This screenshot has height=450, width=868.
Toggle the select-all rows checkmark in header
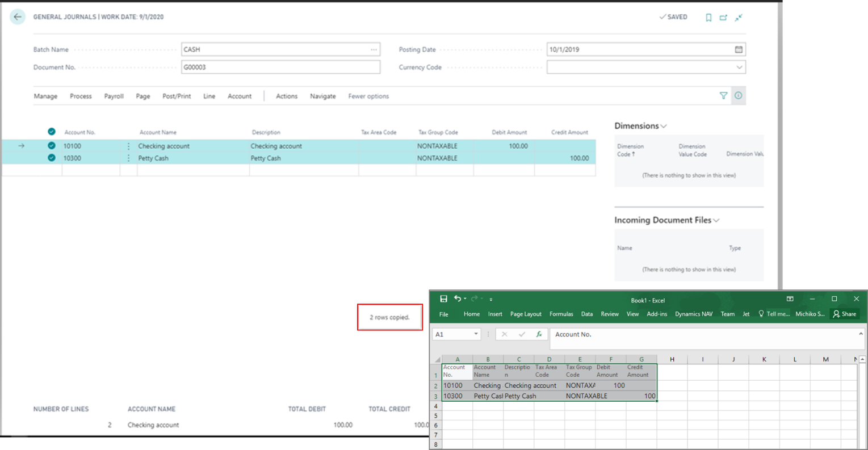52,132
